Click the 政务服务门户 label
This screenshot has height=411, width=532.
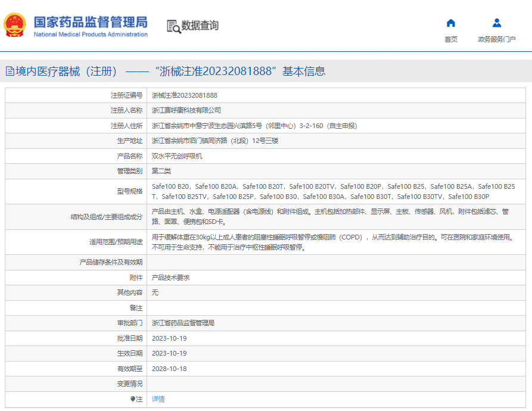(497, 39)
